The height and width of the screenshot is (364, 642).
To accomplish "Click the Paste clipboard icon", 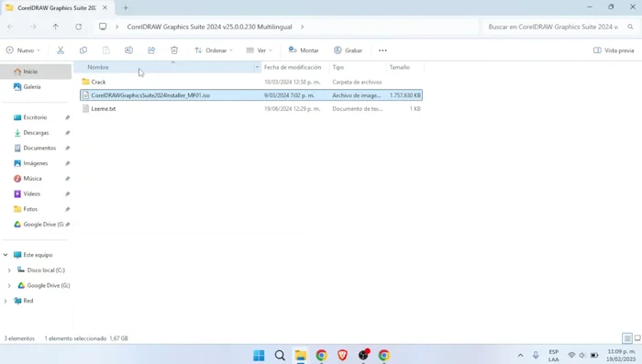I will point(106,50).
